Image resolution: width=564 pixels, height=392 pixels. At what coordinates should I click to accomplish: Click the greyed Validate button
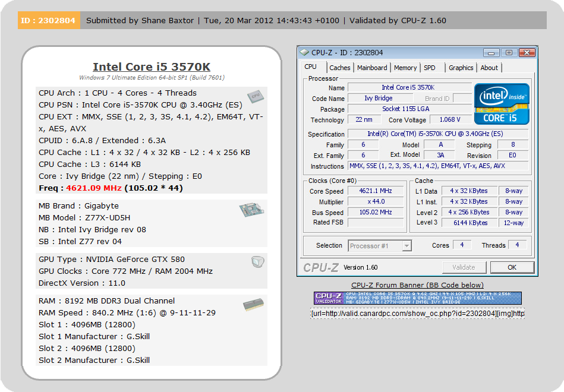click(464, 267)
